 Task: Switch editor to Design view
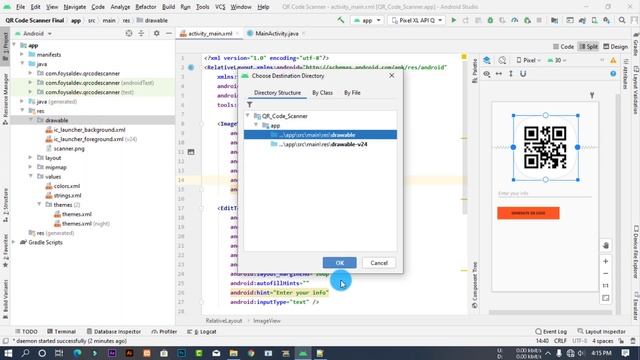[x=616, y=47]
